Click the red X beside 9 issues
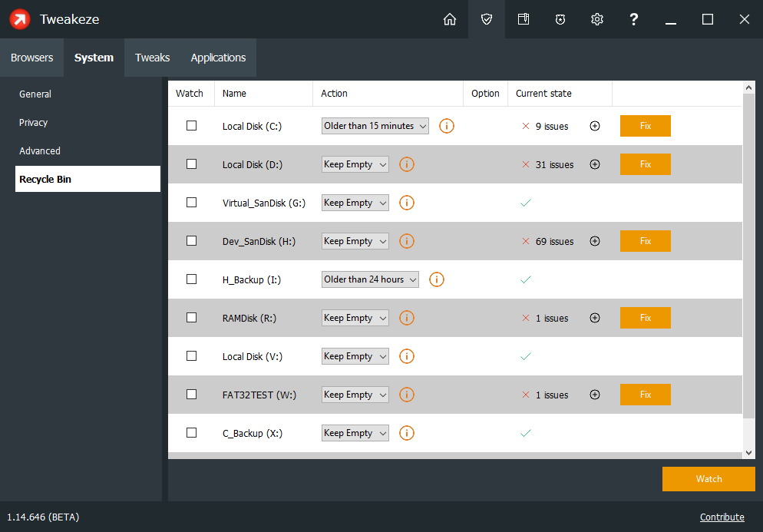The height and width of the screenshot is (532, 763). 526,126
